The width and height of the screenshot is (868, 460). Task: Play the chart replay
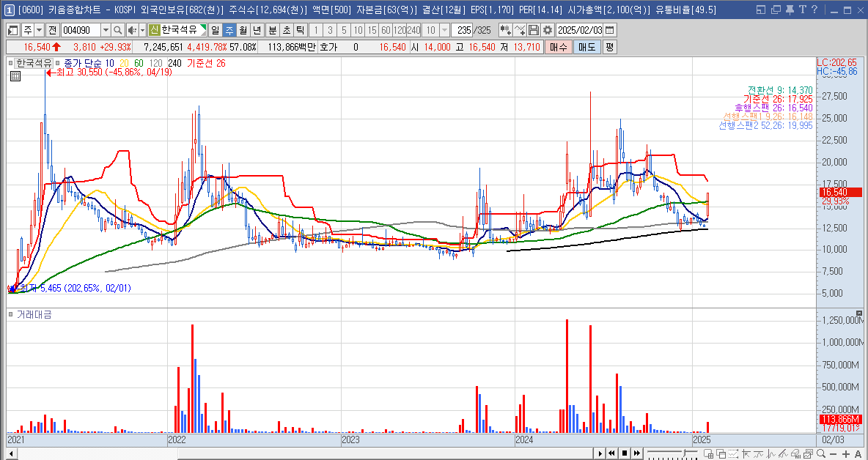(600, 453)
